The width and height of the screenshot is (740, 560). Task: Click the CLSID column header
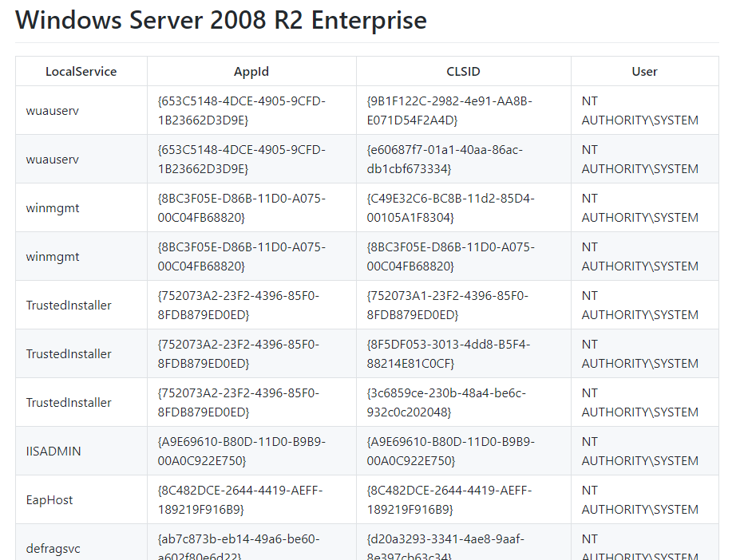[464, 71]
